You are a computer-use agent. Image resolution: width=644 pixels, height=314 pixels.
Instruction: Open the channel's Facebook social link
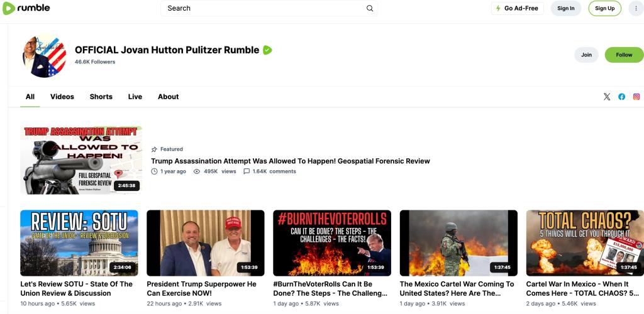(x=622, y=97)
